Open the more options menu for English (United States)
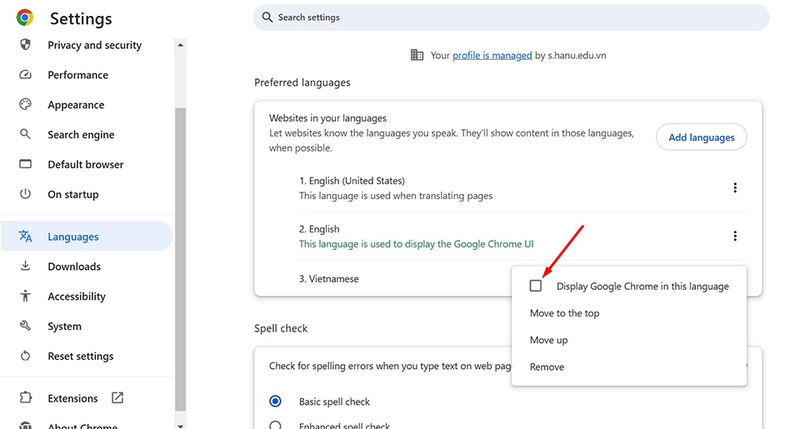This screenshot has width=800, height=429. 735,188
